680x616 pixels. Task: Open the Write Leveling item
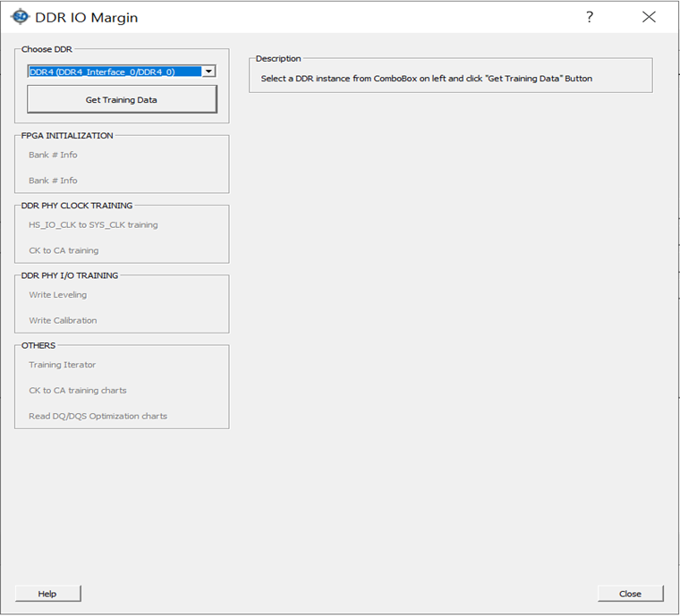[x=57, y=295]
